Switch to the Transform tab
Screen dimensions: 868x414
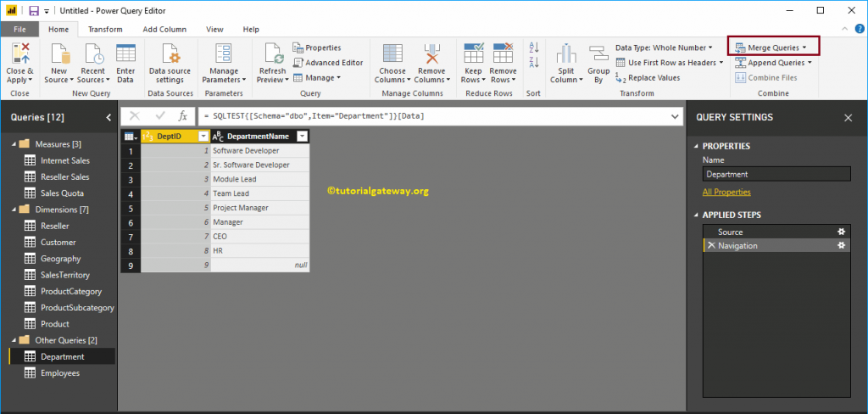105,30
